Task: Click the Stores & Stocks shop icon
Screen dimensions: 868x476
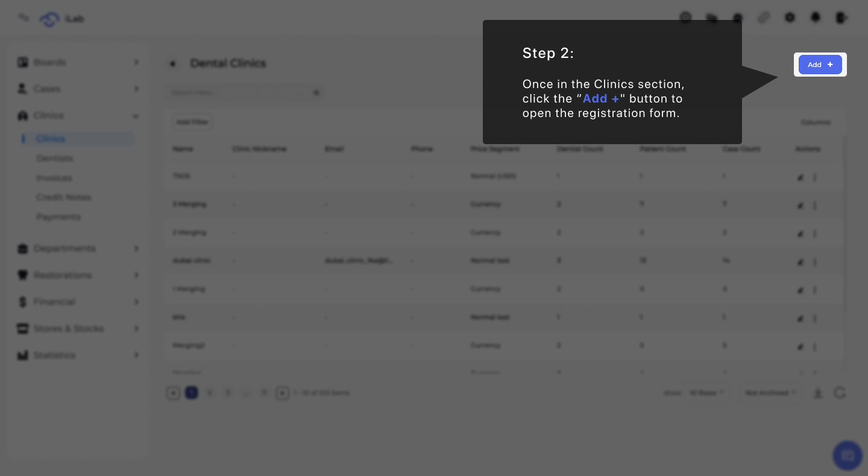Action: click(23, 328)
